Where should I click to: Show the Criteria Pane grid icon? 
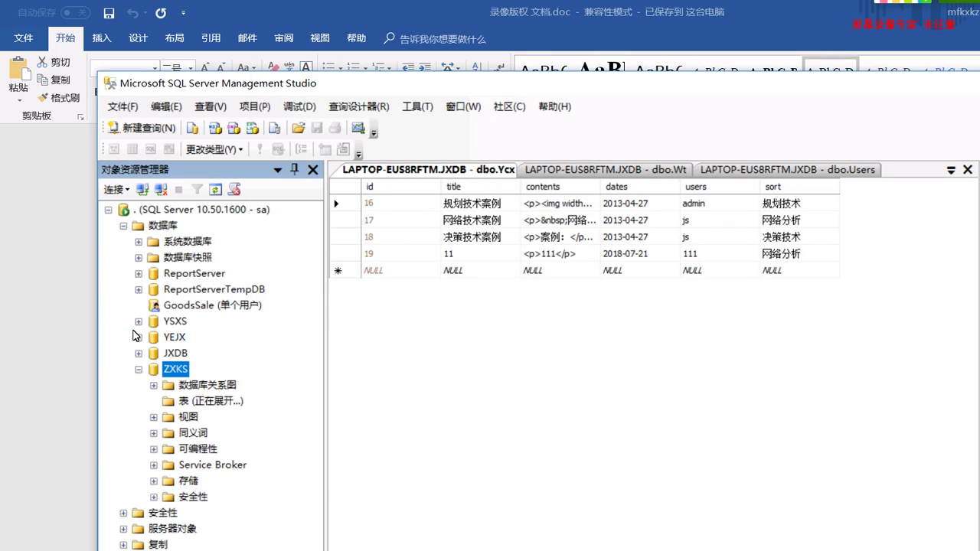click(132, 149)
